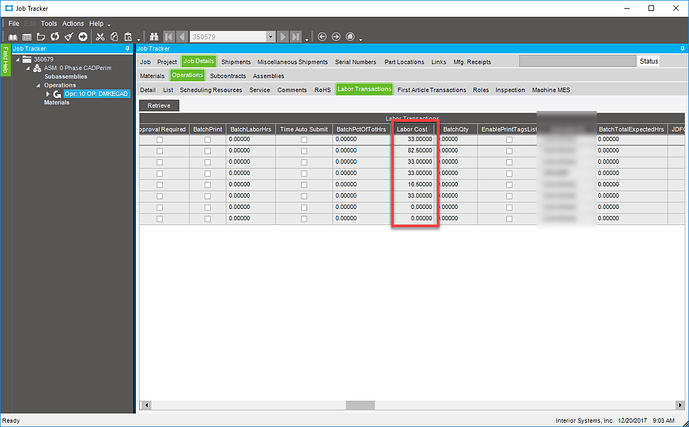Click the job number field showing 350579
Screen dimensions: 689x427
(228, 37)
